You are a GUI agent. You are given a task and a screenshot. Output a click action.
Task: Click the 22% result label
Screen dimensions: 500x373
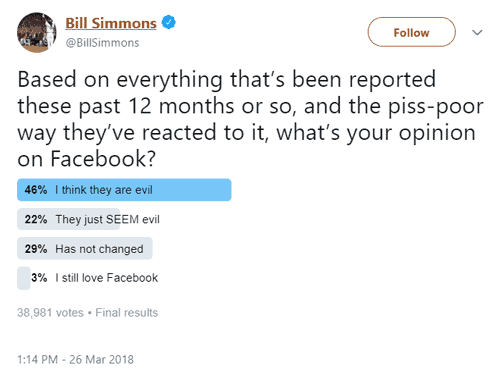(36, 219)
